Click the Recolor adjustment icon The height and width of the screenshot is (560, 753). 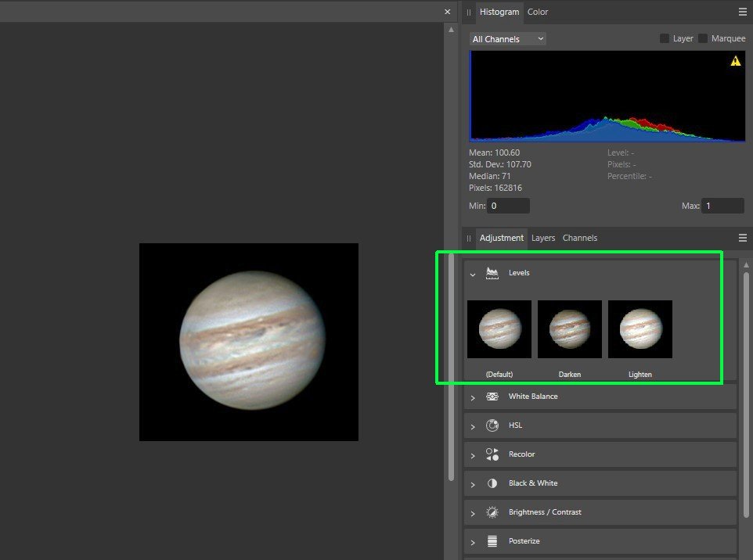492,454
